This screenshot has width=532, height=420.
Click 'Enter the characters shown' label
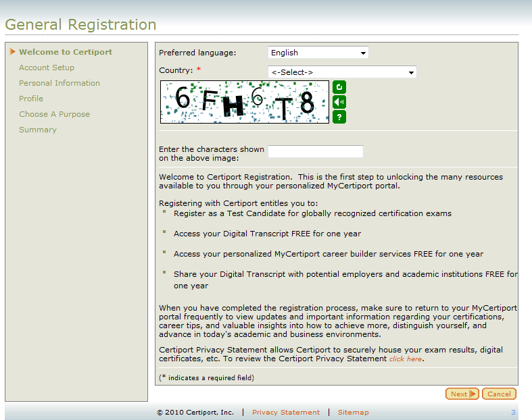pyautogui.click(x=212, y=153)
